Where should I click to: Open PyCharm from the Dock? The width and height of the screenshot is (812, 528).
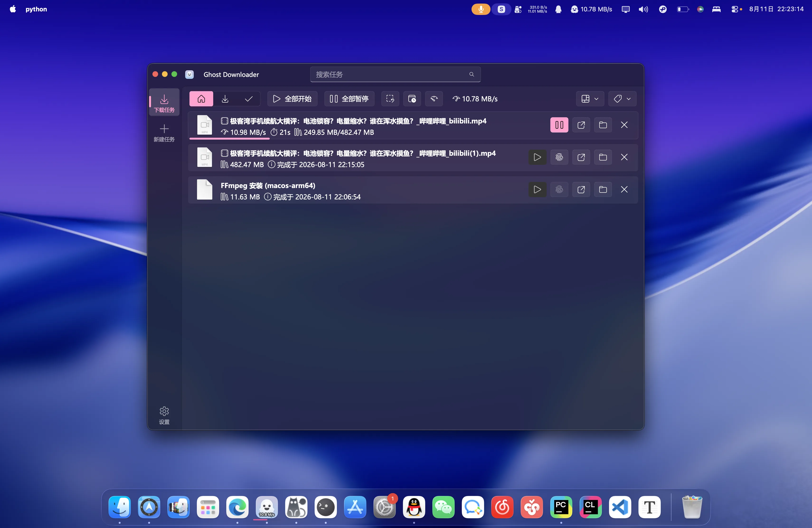point(561,507)
